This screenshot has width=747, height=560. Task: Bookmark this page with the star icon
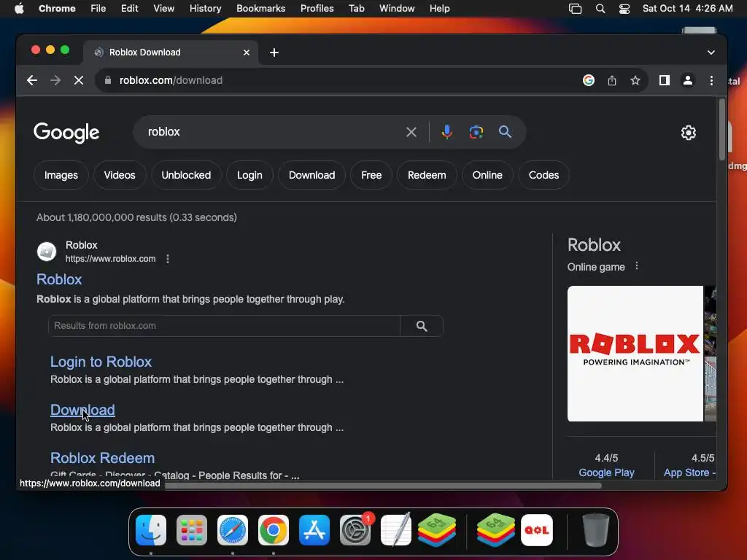tap(635, 80)
